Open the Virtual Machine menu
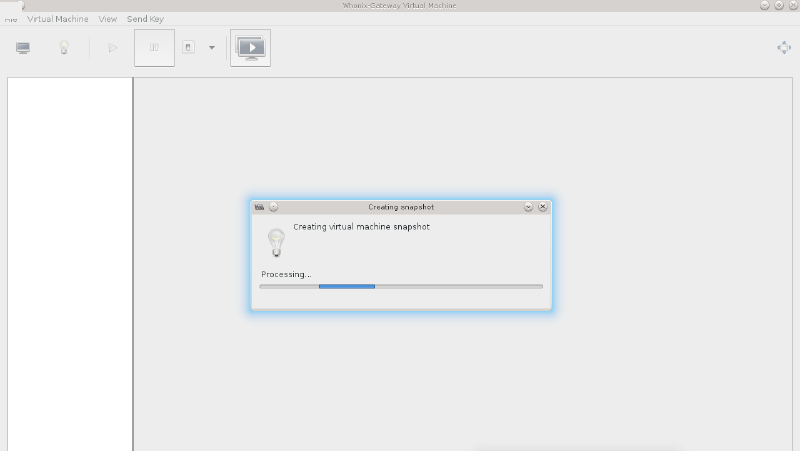800x451 pixels. [x=58, y=19]
